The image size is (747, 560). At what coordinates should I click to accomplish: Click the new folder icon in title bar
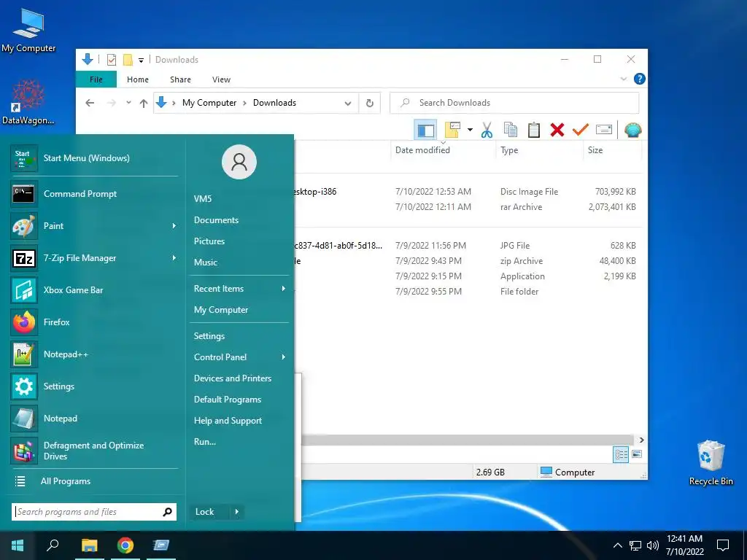(x=128, y=60)
